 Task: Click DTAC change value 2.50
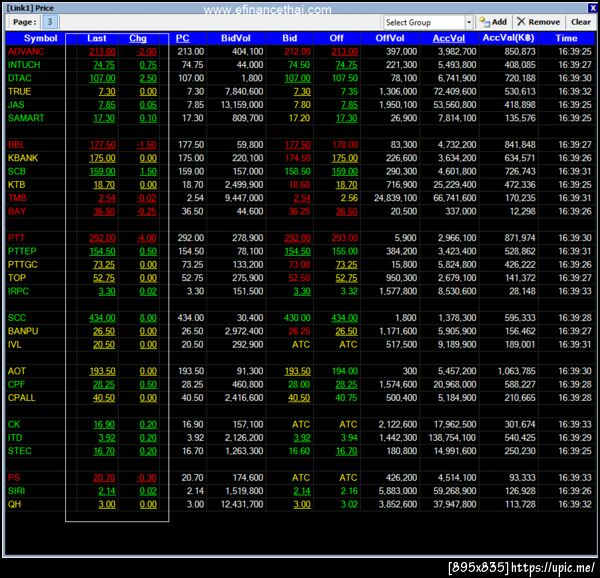148,78
